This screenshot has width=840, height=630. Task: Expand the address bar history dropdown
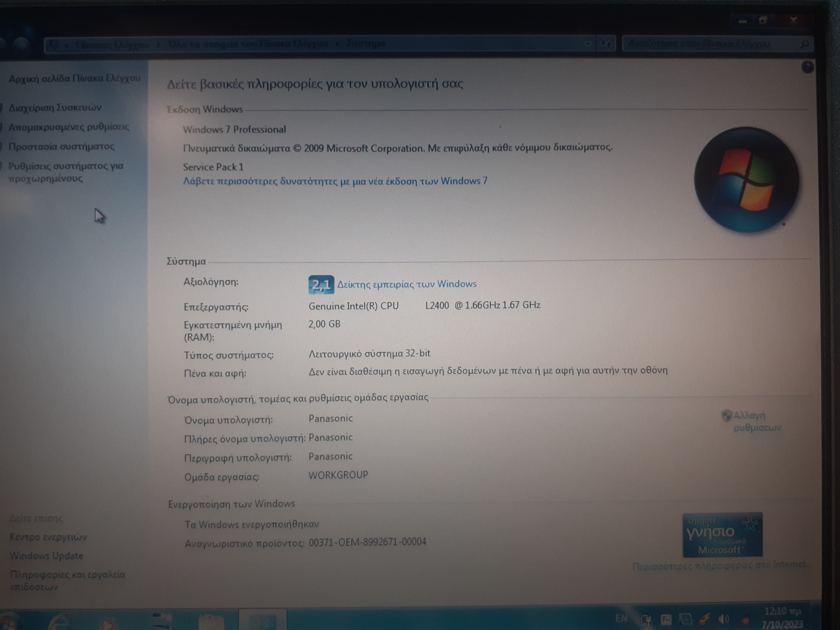tap(588, 44)
